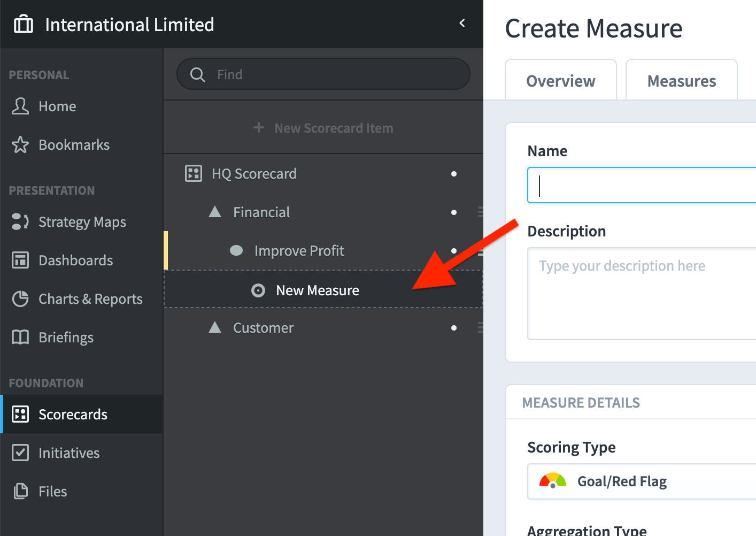Click the Bookmarks star icon
The height and width of the screenshot is (536, 756).
click(x=20, y=144)
